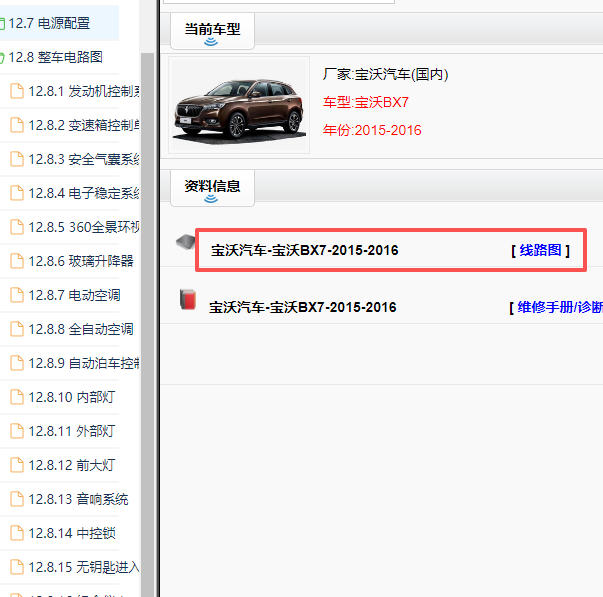Click page icon beside 12.8.4 电子稳定
Viewport: 603px width, 597px height.
[x=17, y=193]
